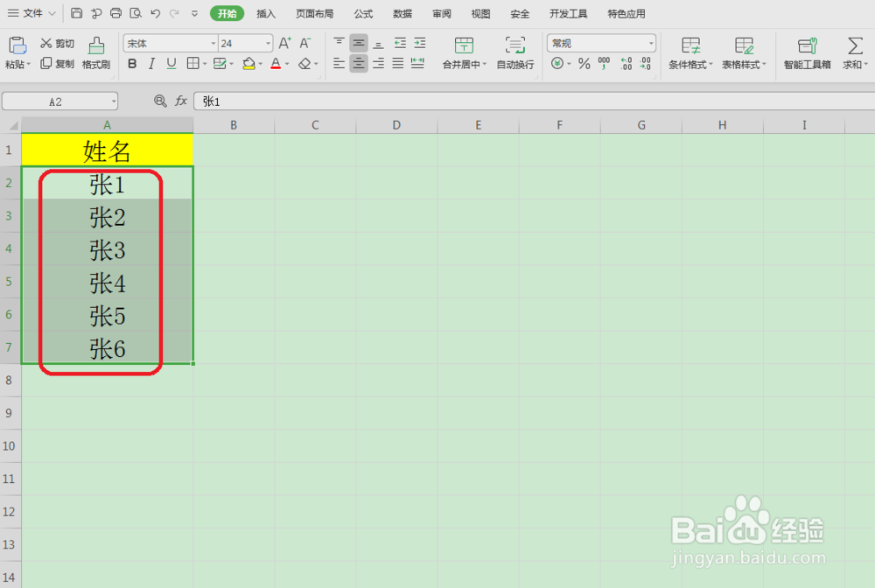Image resolution: width=875 pixels, height=588 pixels.
Task: Open the Smart Toolbox
Action: (x=808, y=53)
